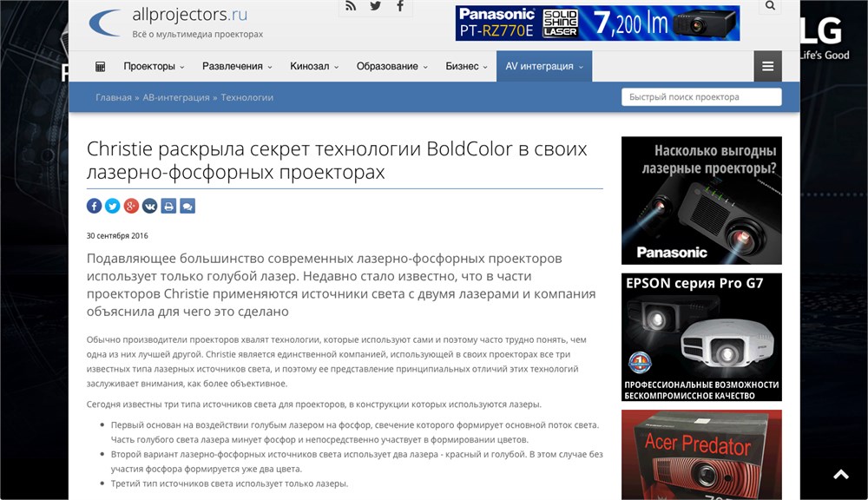Open the Facebook page from header

pyautogui.click(x=400, y=6)
